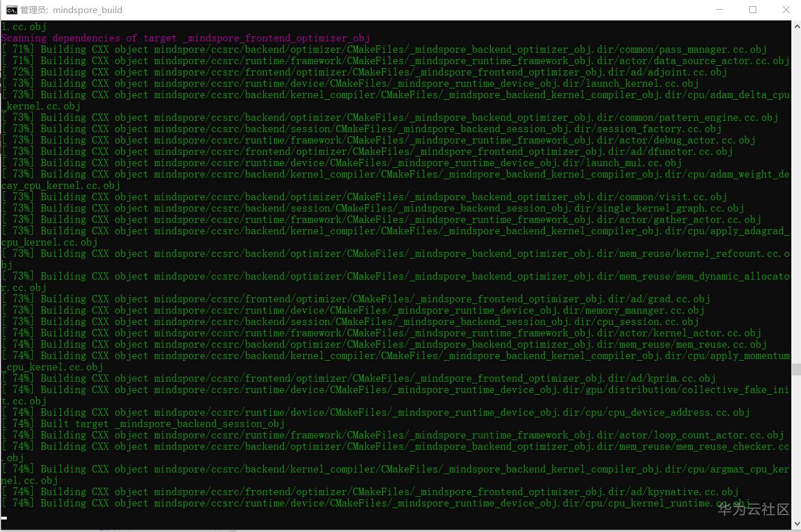The width and height of the screenshot is (801, 532).
Task: Click the line building session_factory.cc.obj
Action: click(x=361, y=129)
